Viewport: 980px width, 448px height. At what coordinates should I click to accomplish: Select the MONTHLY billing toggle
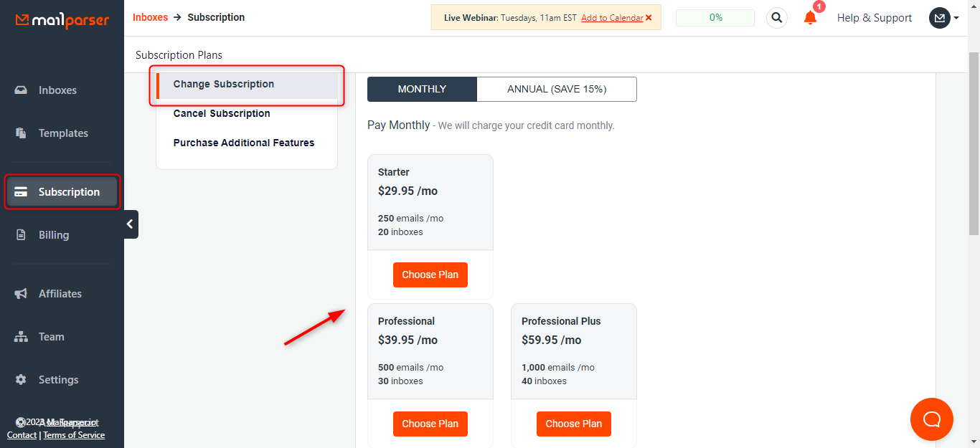tap(422, 90)
